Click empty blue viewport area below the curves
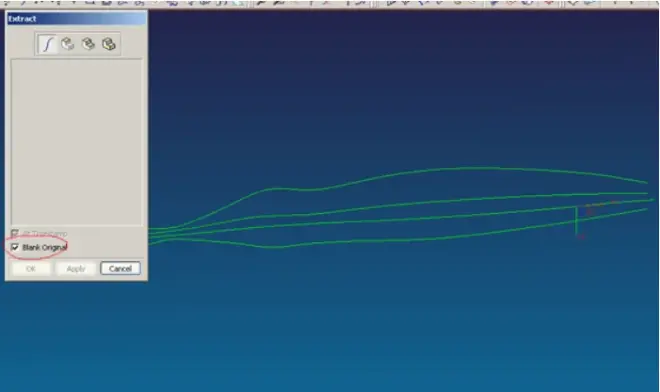The width and height of the screenshot is (660, 392). (x=379, y=328)
